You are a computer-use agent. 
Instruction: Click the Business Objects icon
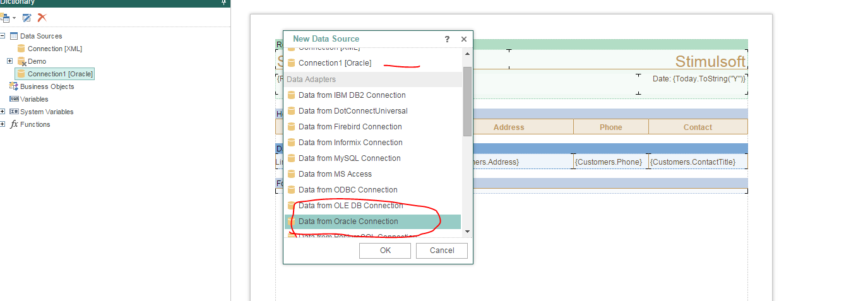pos(14,86)
